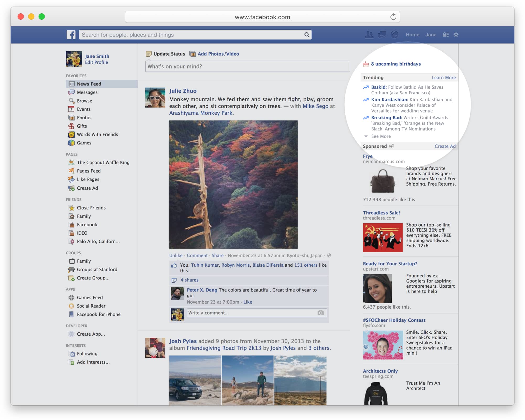Click the privacy shortcuts lock icon

(446, 35)
